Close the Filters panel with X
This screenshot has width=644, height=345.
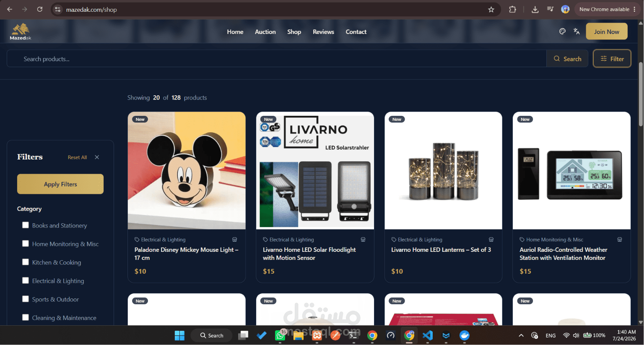point(97,157)
